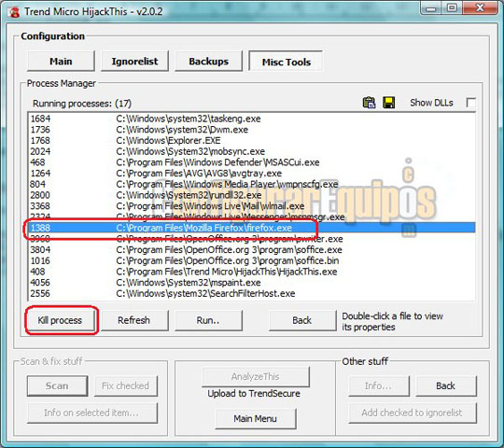Open the Main configuration tab
Image resolution: width=504 pixels, height=448 pixels.
click(61, 61)
